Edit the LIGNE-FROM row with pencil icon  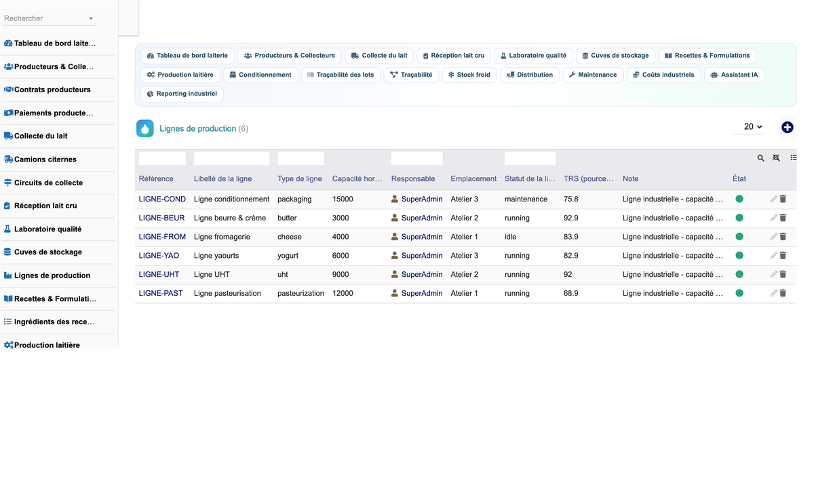click(774, 237)
